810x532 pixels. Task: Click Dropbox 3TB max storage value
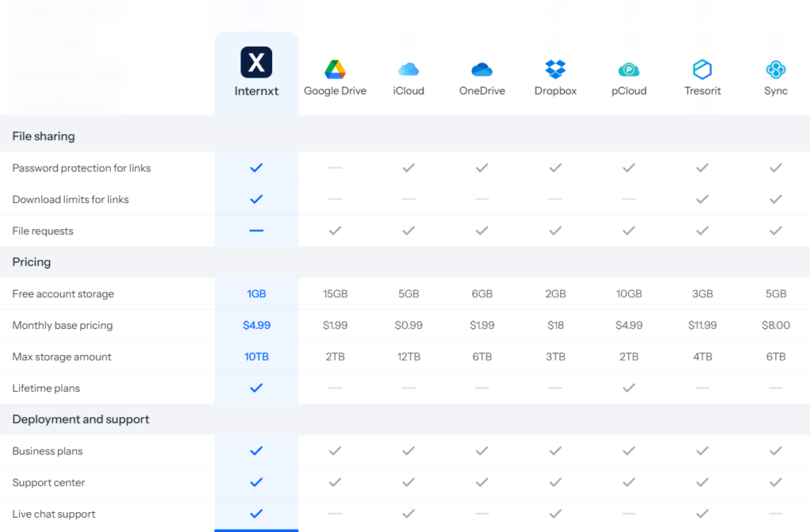click(555, 357)
